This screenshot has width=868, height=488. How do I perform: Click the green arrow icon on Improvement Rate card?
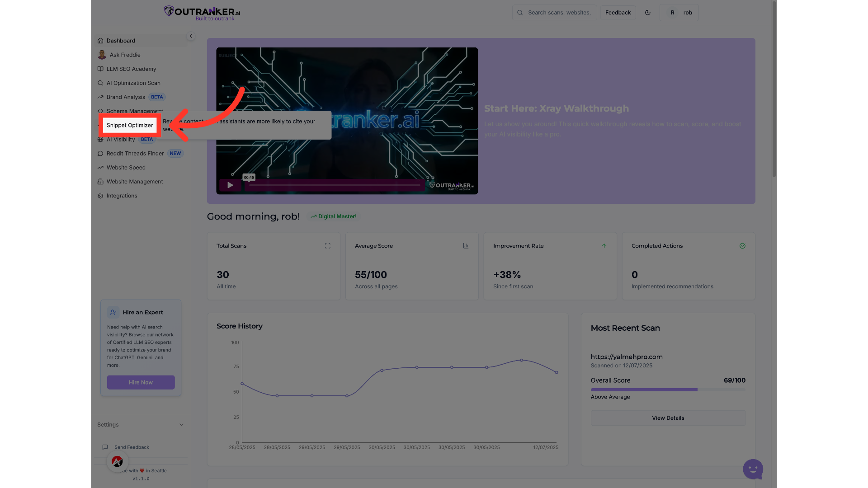tap(604, 246)
